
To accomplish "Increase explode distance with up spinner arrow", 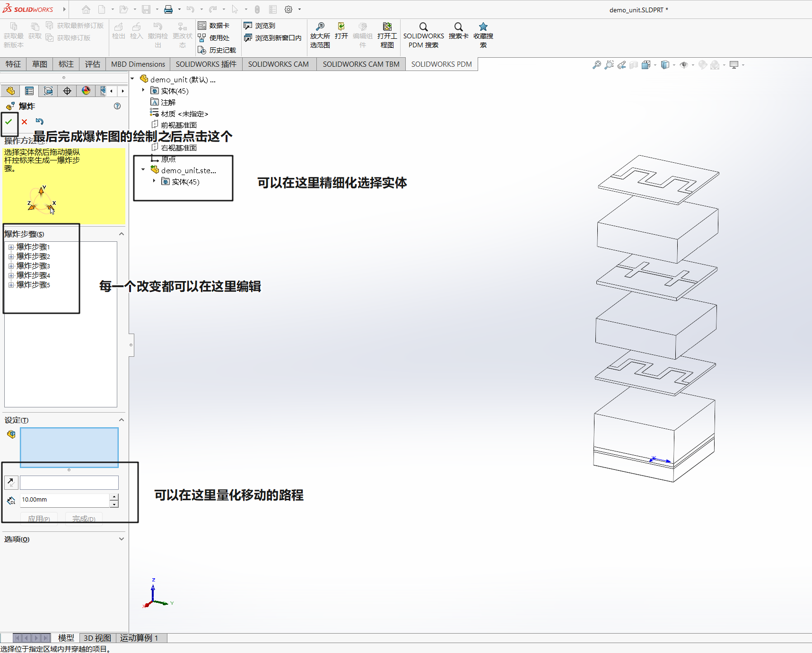I will [114, 496].
